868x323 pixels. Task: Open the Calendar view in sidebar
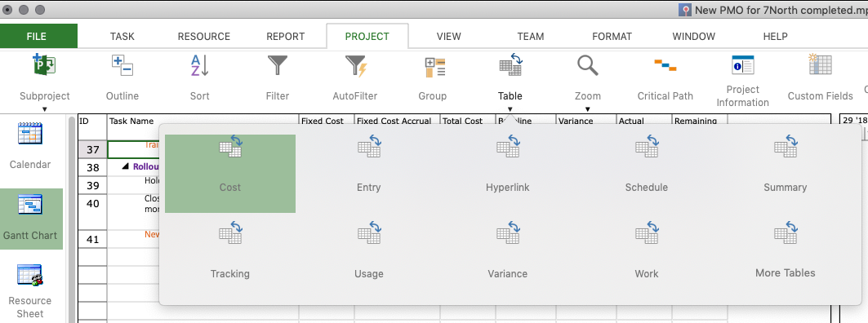pyautogui.click(x=30, y=145)
